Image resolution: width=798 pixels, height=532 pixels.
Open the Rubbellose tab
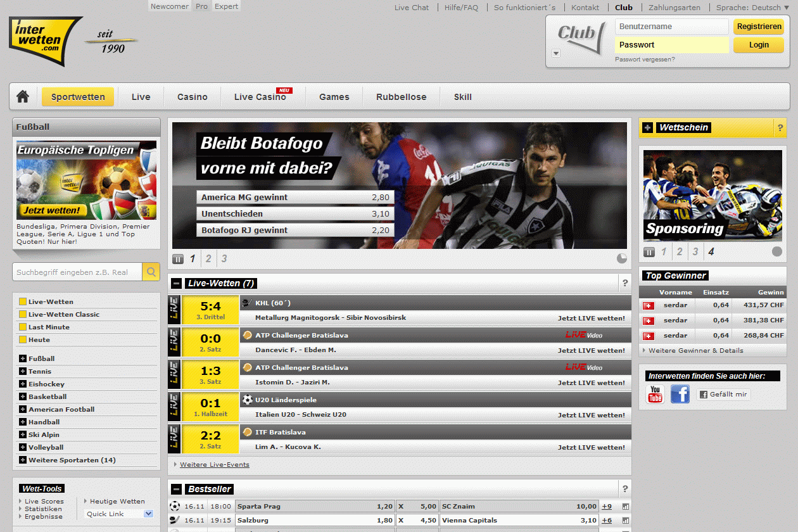(x=402, y=97)
